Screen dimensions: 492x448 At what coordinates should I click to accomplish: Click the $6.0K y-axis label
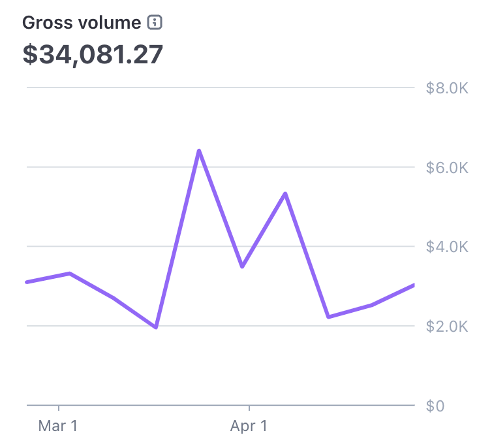click(x=447, y=168)
